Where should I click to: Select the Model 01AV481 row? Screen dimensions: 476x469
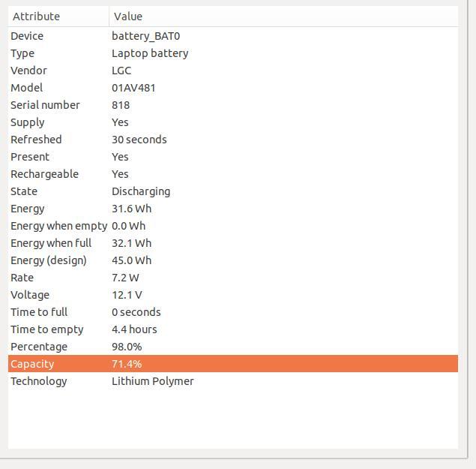(233, 88)
